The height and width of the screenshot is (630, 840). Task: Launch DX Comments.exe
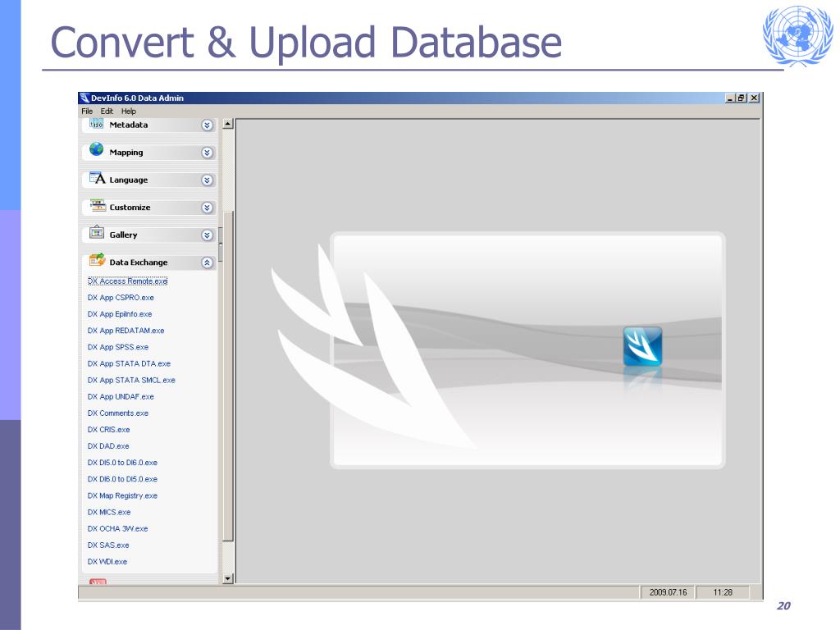pyautogui.click(x=118, y=413)
